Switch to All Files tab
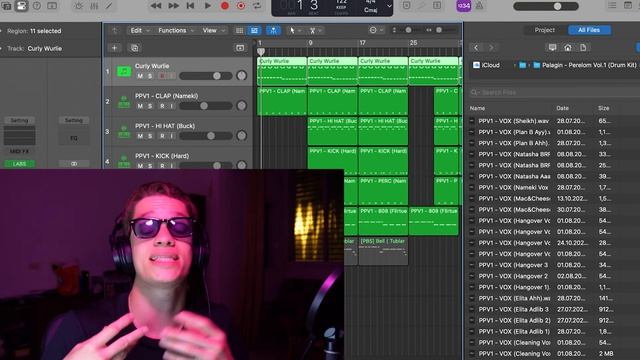640x360 pixels. pyautogui.click(x=589, y=30)
